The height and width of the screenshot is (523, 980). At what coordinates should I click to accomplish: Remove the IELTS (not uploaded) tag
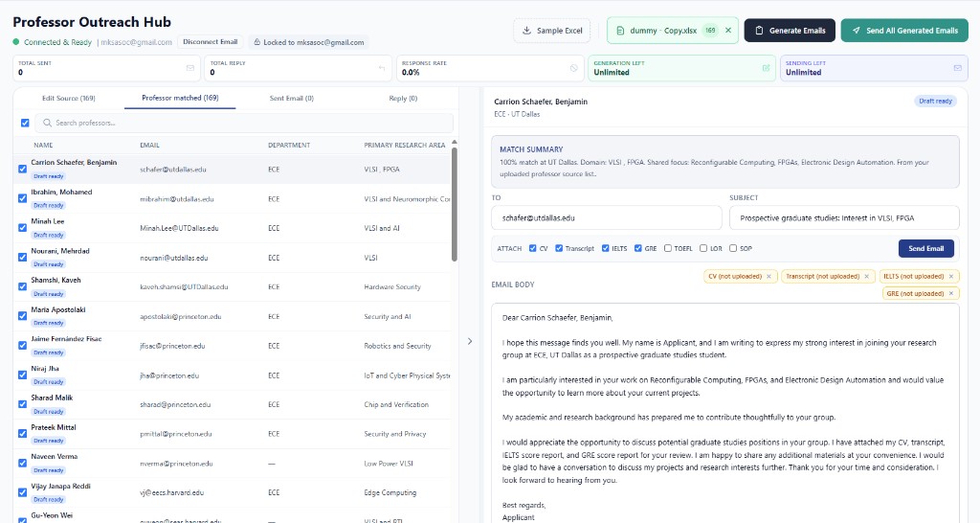(x=951, y=276)
